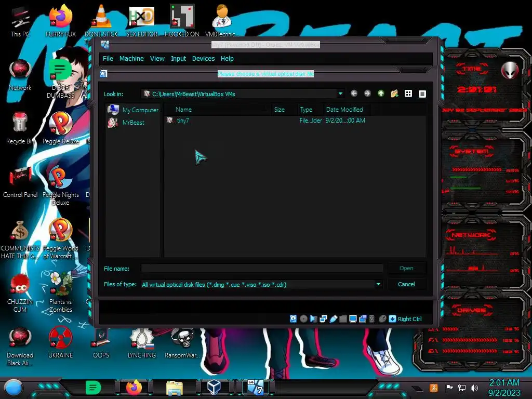Open HOOKED ON desktop icon
532x399 pixels.
point(182,20)
